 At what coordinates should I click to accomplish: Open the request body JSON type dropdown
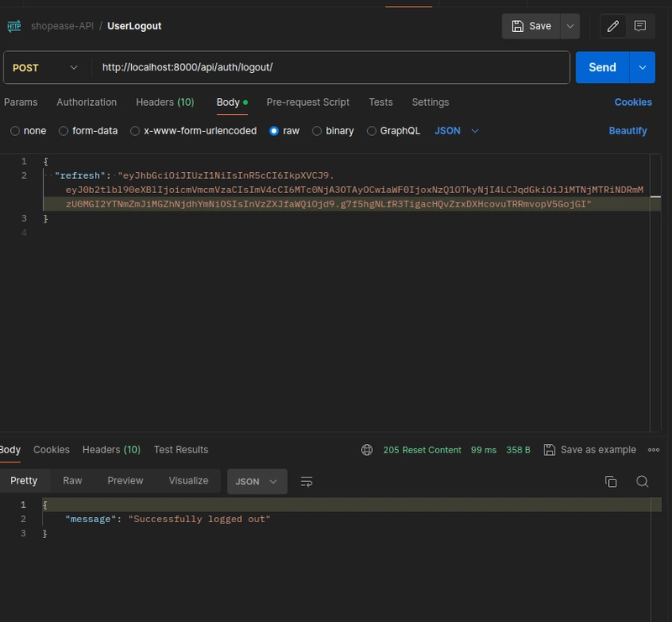456,131
